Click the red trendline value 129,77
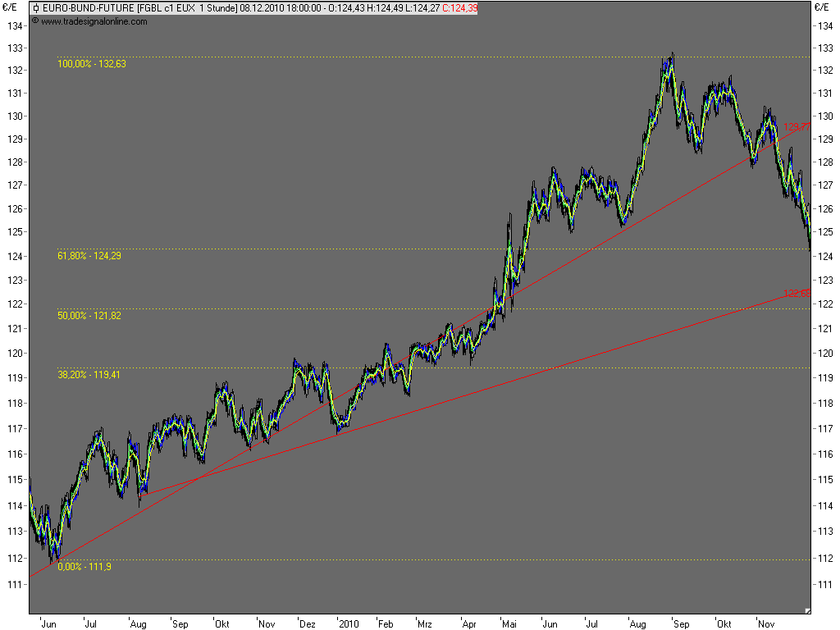 (797, 127)
